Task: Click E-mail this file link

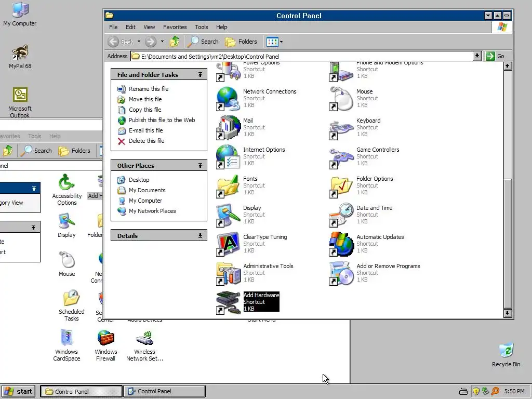Action: [x=145, y=130]
